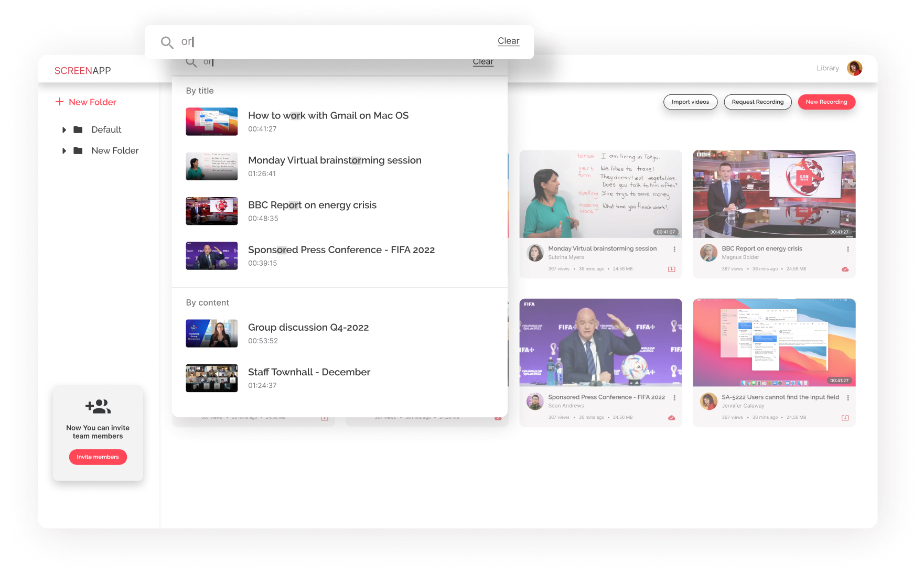
Task: Open the Group discussion Q4-2022 search result
Action: (340, 333)
